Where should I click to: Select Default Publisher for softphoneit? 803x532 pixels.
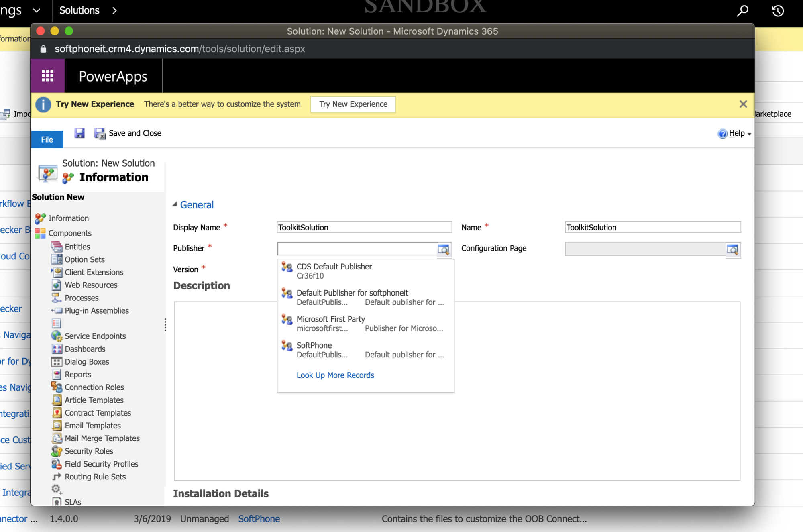[365, 297]
